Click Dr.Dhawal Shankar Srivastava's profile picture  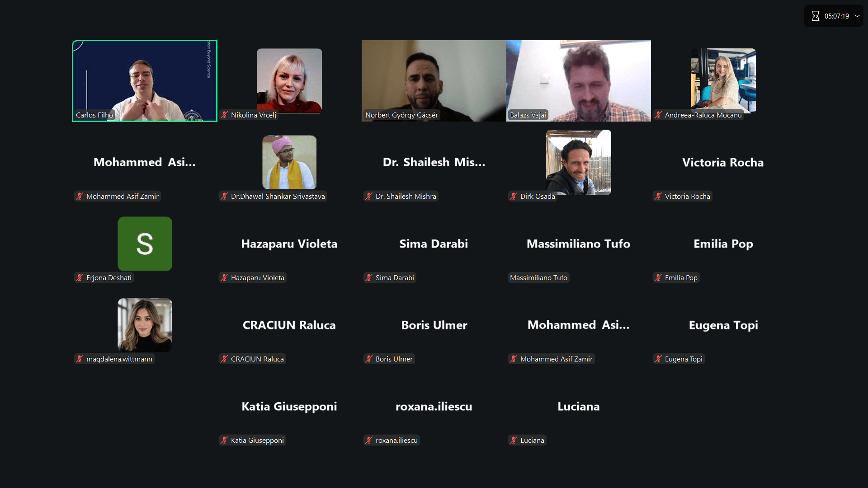pos(289,162)
